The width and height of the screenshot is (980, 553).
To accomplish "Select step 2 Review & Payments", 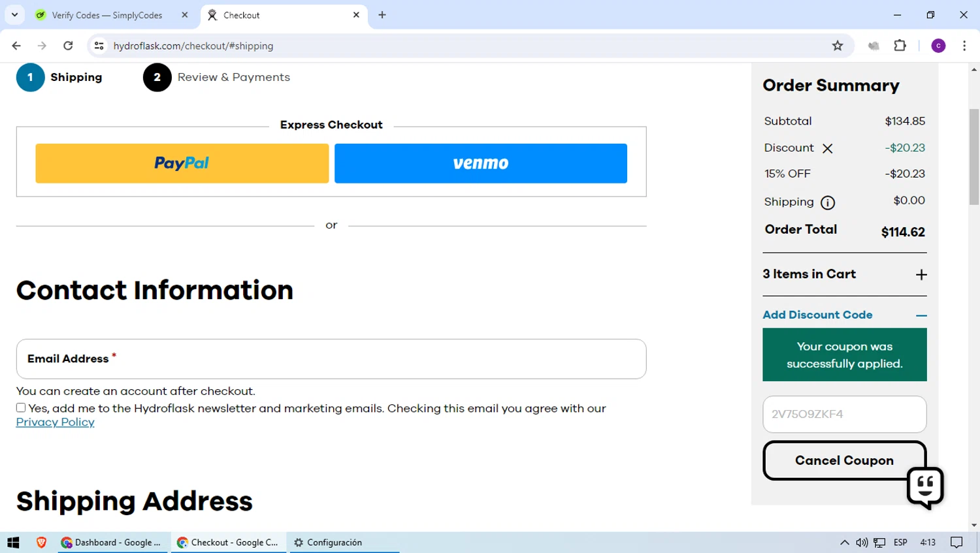I will (x=216, y=78).
